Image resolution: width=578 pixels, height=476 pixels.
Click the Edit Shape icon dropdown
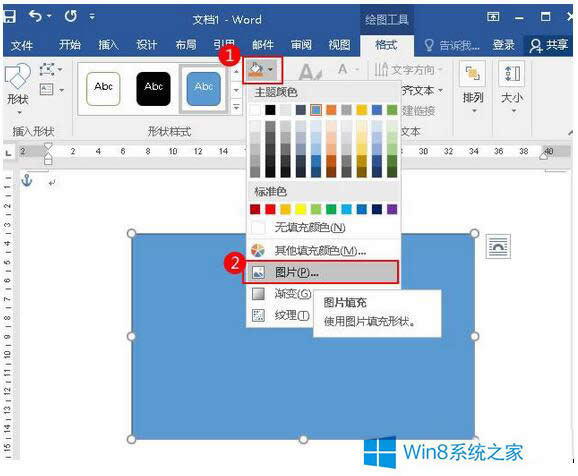coord(51,69)
